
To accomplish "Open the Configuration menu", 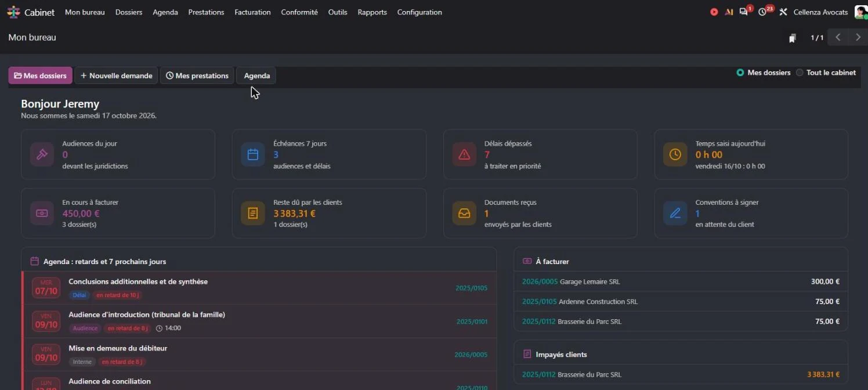I will pyautogui.click(x=419, y=12).
